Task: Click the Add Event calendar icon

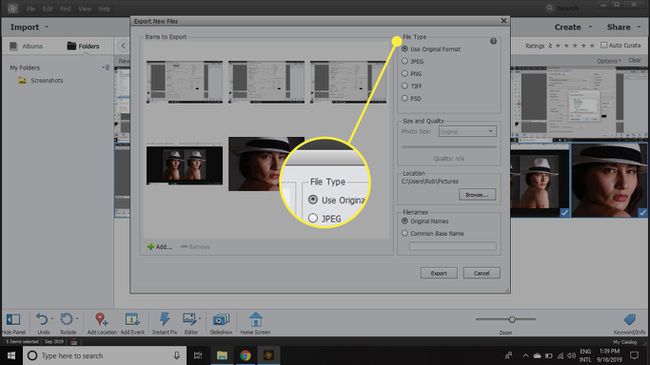Action: pyautogui.click(x=132, y=319)
